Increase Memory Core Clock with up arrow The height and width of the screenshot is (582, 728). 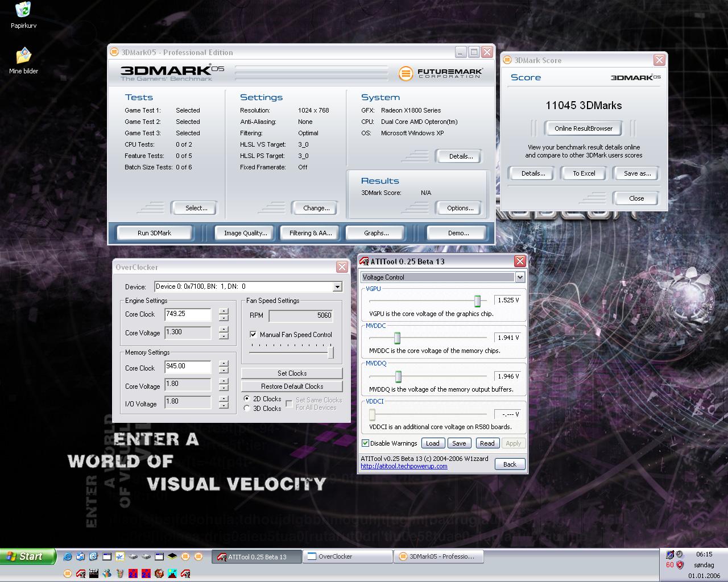coord(224,364)
